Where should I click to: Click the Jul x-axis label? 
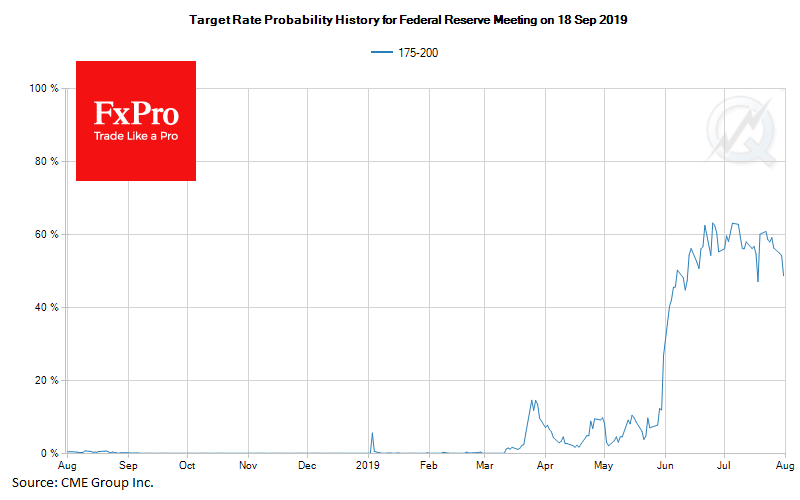coord(723,466)
